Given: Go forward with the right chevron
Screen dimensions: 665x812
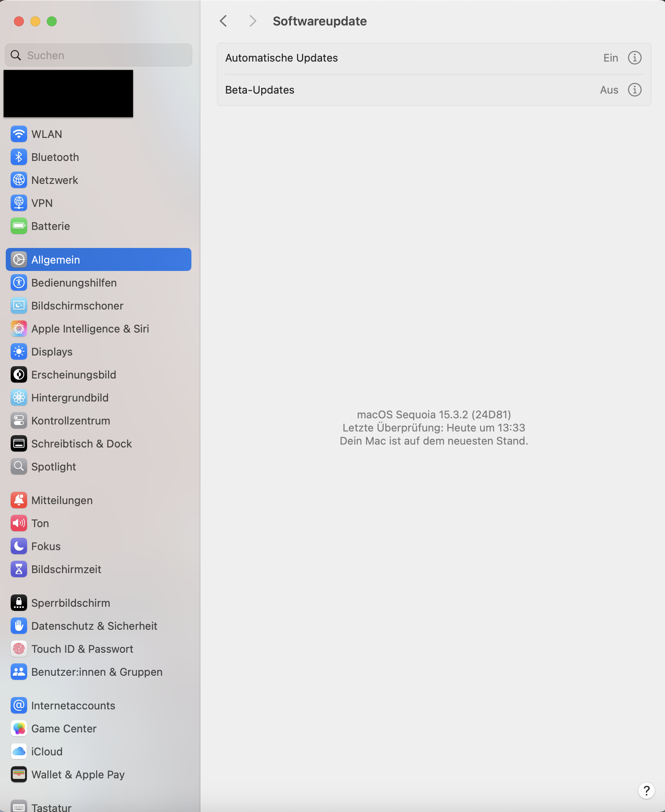Looking at the screenshot, I should click(253, 21).
